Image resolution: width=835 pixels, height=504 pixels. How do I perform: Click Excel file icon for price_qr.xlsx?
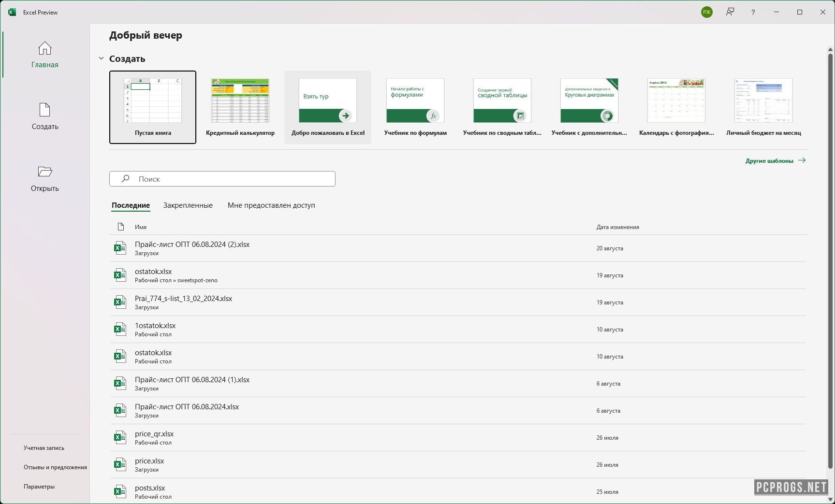[x=120, y=437]
